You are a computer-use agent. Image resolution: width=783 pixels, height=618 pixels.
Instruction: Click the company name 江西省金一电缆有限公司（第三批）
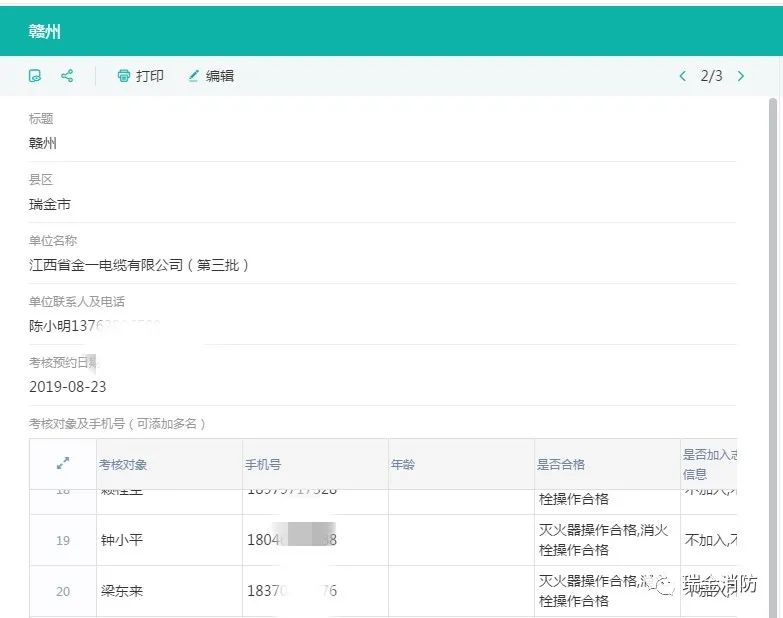coord(139,265)
